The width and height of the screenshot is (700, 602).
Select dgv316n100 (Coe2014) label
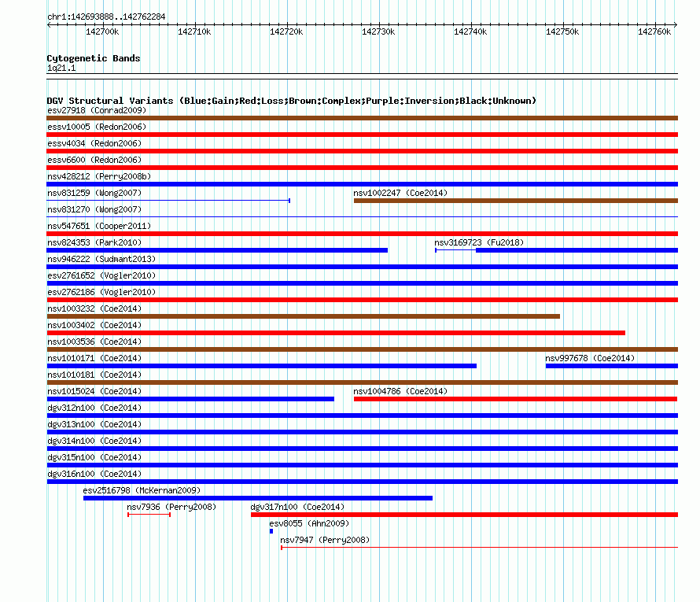(94, 474)
